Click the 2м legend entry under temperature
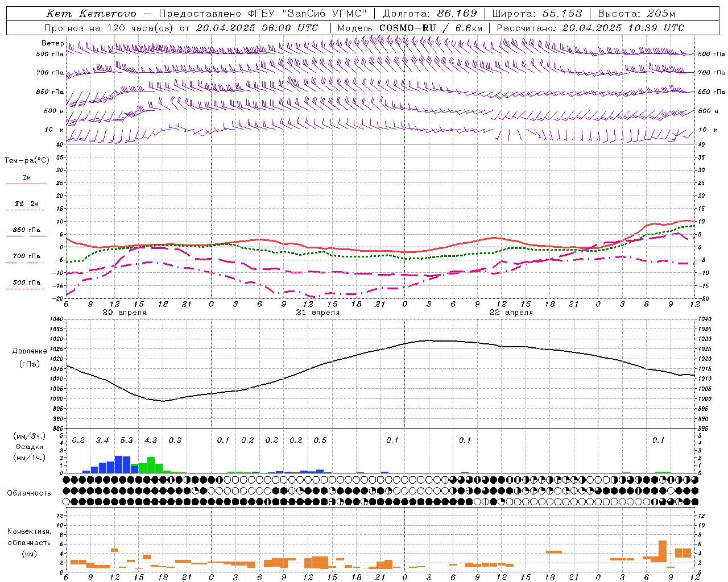The image size is (728, 582). 27,177
